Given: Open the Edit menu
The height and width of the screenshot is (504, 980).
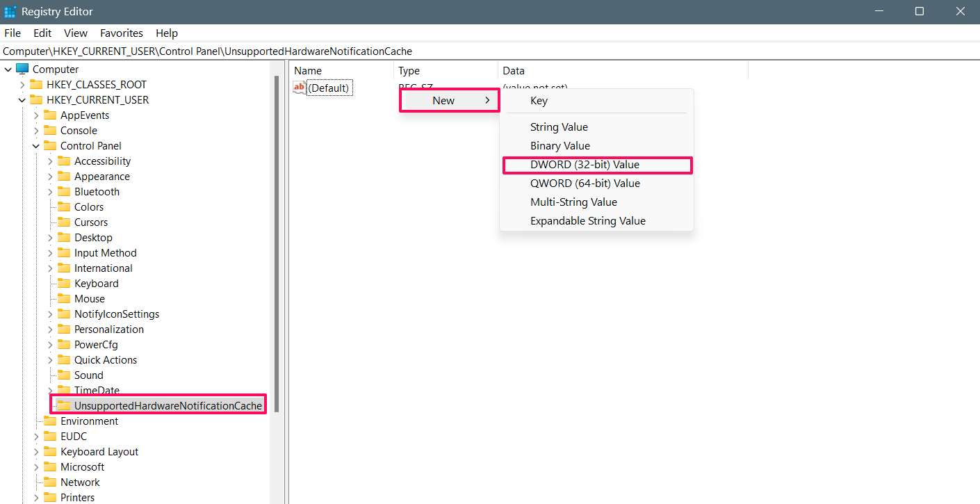Looking at the screenshot, I should 42,33.
